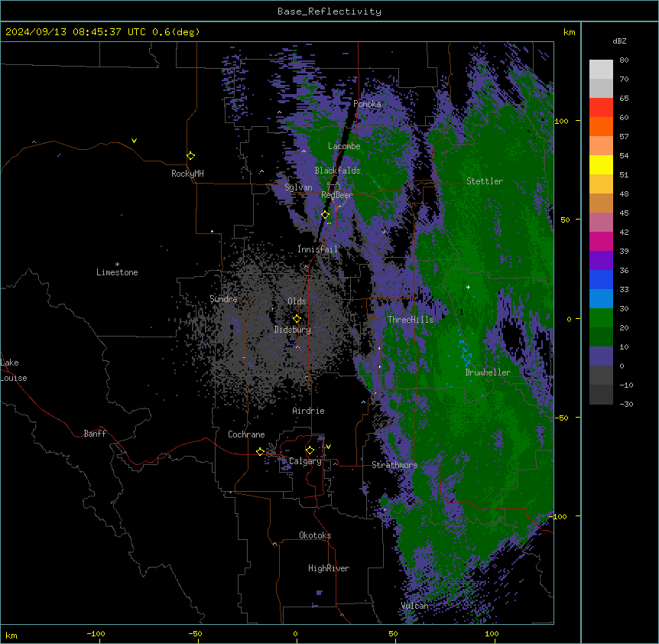Click the right axis tick labeled -50

pyautogui.click(x=561, y=418)
